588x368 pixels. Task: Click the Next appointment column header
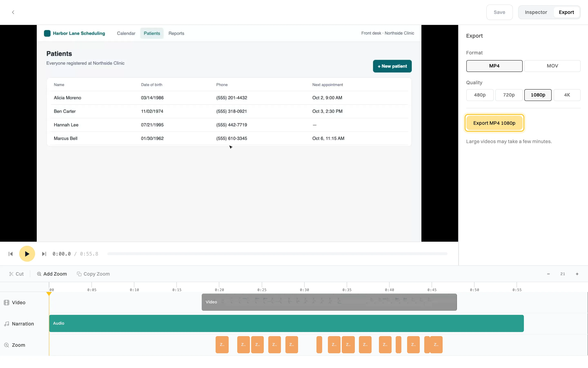[x=327, y=85]
